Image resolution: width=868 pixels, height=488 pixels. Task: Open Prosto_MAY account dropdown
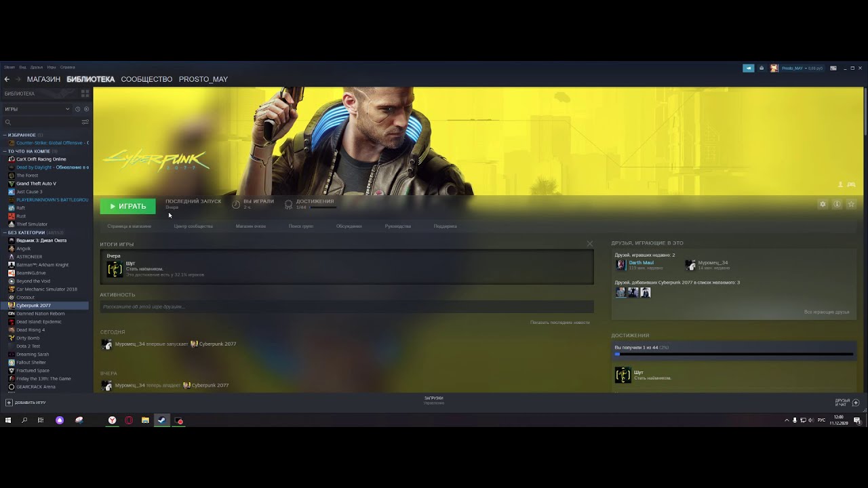point(802,68)
